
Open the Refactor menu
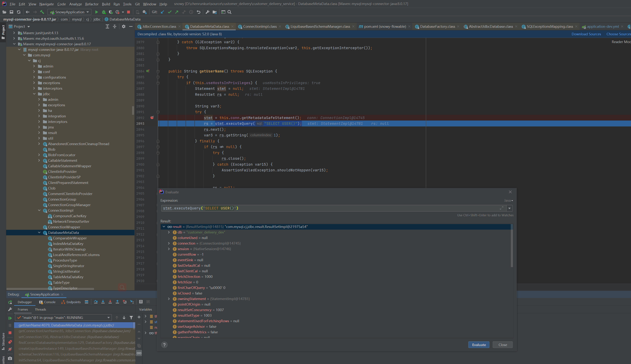click(x=92, y=4)
